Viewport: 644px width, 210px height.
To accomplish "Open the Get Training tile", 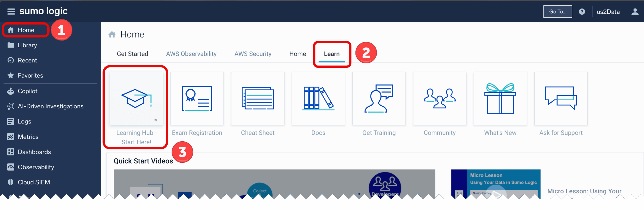I will tap(379, 99).
